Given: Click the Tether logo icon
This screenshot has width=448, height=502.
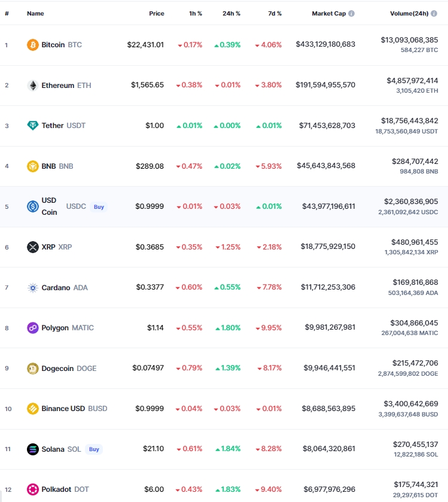Looking at the screenshot, I should coord(33,126).
